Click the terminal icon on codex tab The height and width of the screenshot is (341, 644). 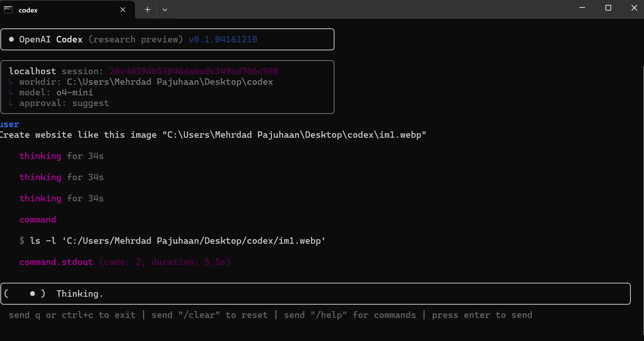[x=8, y=10]
